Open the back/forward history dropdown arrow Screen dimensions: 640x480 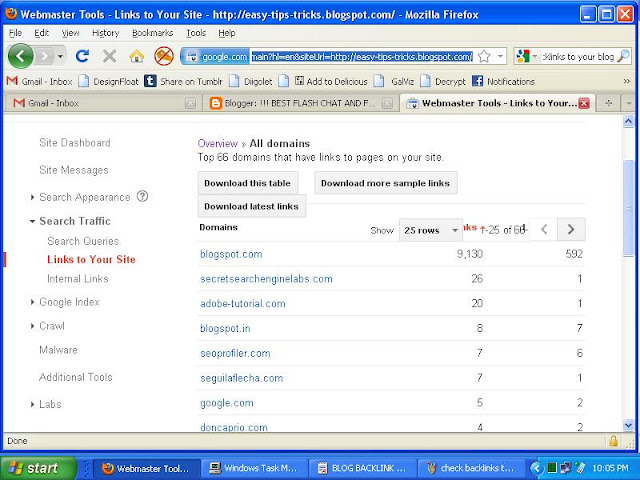60,56
